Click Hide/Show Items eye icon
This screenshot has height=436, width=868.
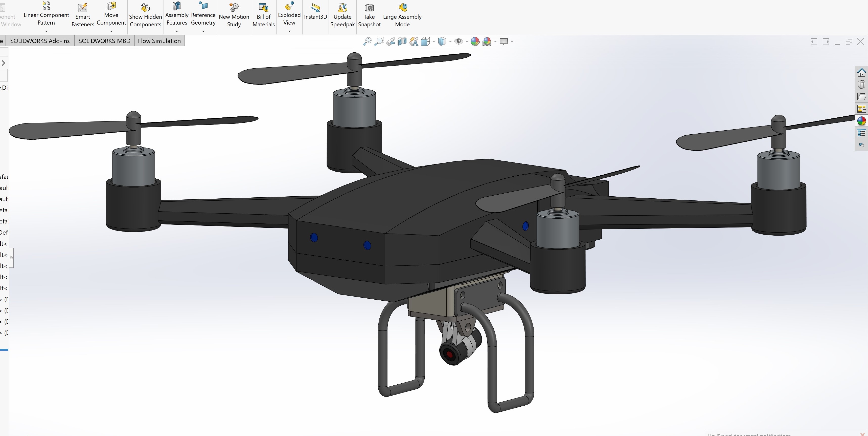pyautogui.click(x=459, y=41)
